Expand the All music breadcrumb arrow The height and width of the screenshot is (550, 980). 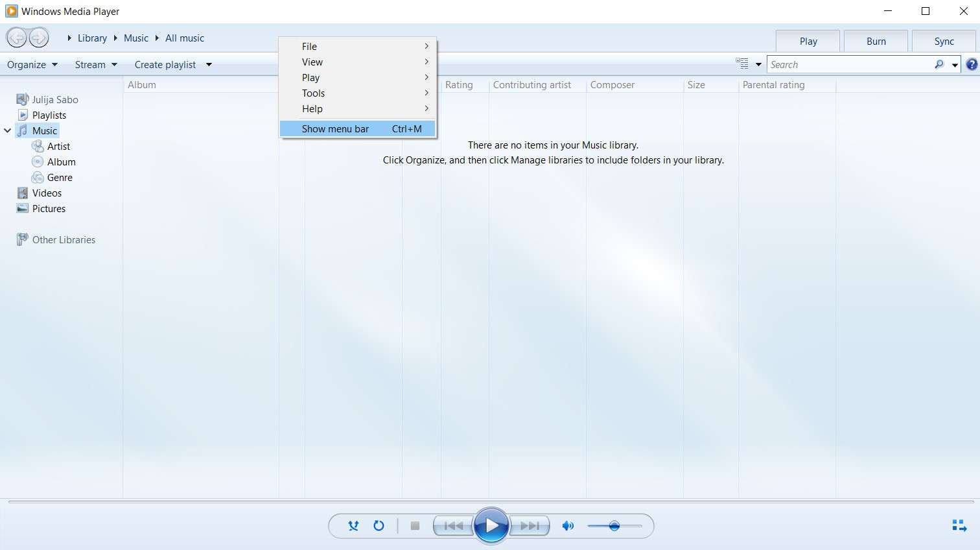tap(157, 38)
